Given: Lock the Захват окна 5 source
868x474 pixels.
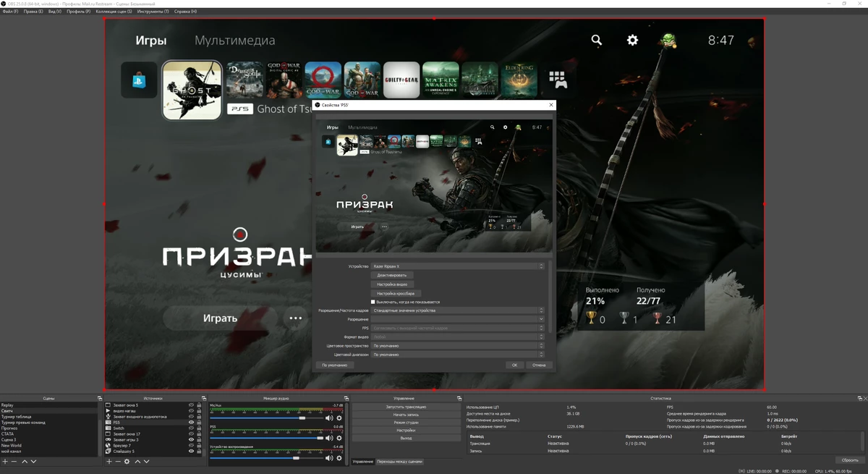Looking at the screenshot, I should pos(199,405).
